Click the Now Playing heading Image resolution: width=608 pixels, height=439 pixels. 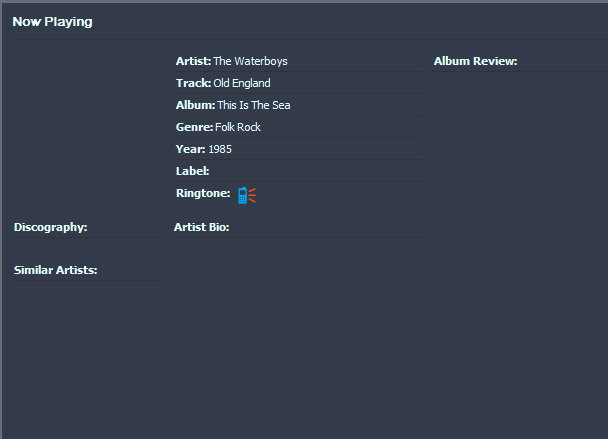[x=52, y=22]
